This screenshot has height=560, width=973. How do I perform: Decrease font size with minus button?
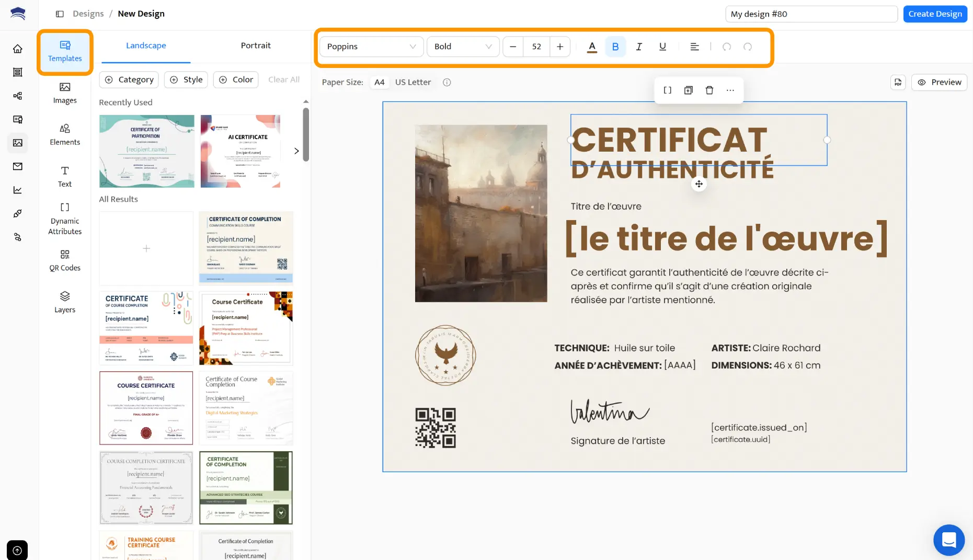[513, 47]
